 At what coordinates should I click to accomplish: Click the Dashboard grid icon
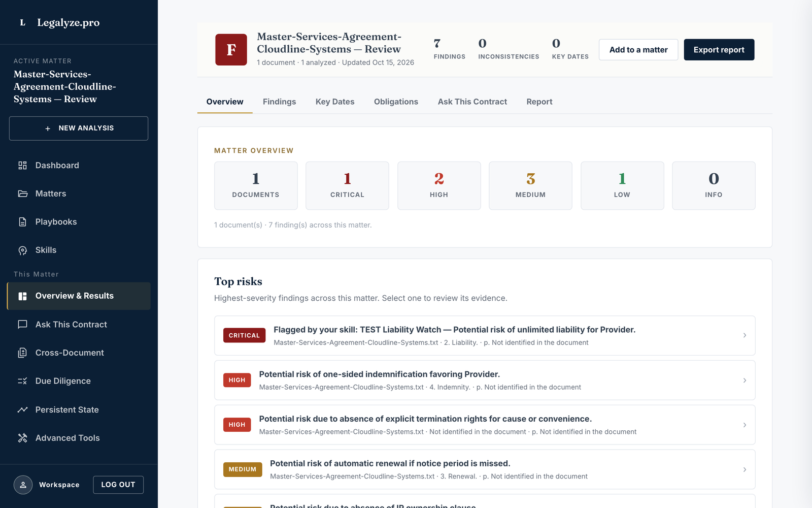click(22, 165)
